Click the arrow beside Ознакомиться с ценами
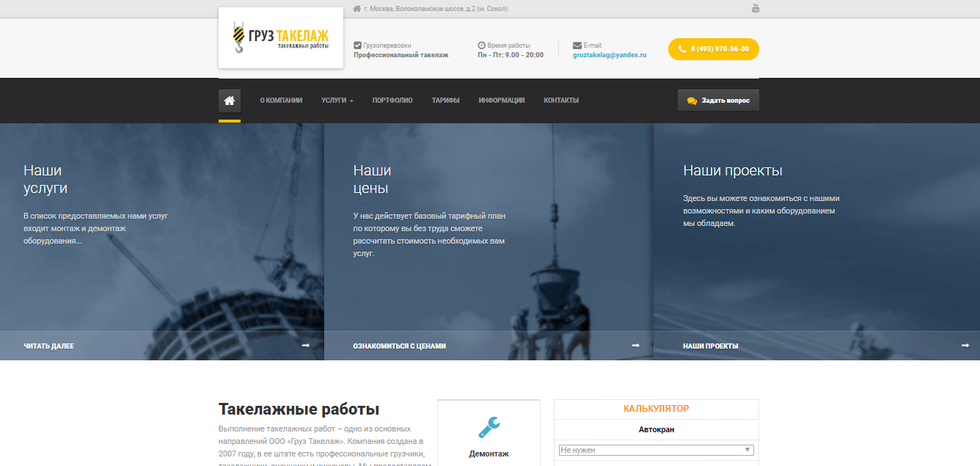Screen dimensions: 980x466 [635, 346]
